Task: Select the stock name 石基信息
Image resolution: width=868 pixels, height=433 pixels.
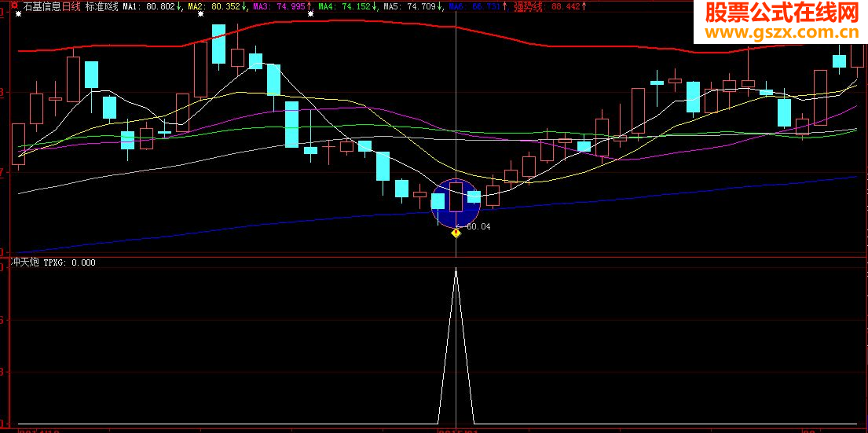Action: coord(42,6)
